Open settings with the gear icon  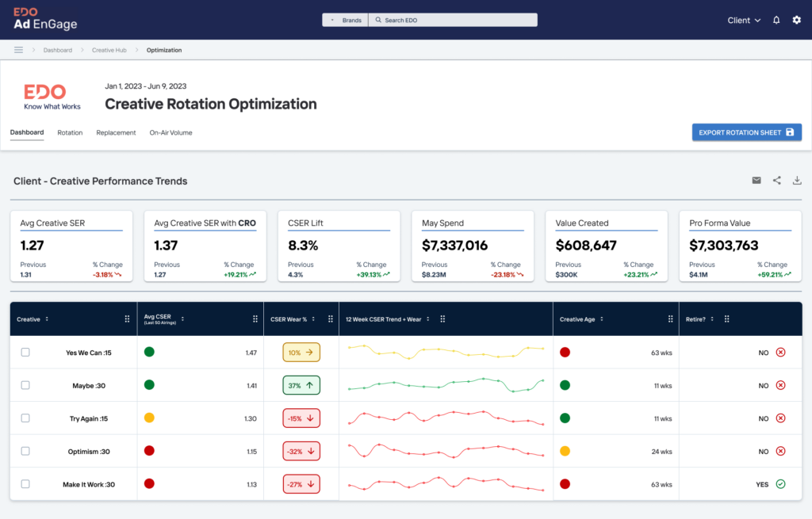(796, 20)
